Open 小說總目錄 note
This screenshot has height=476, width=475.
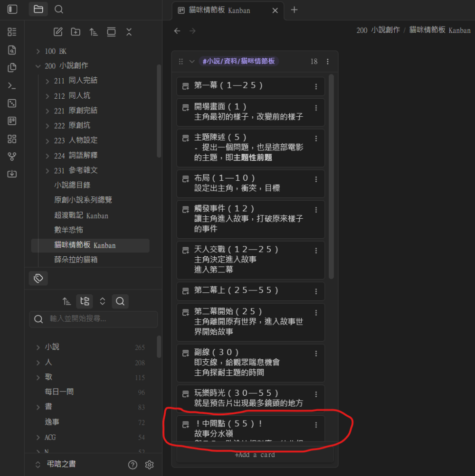[72, 185]
